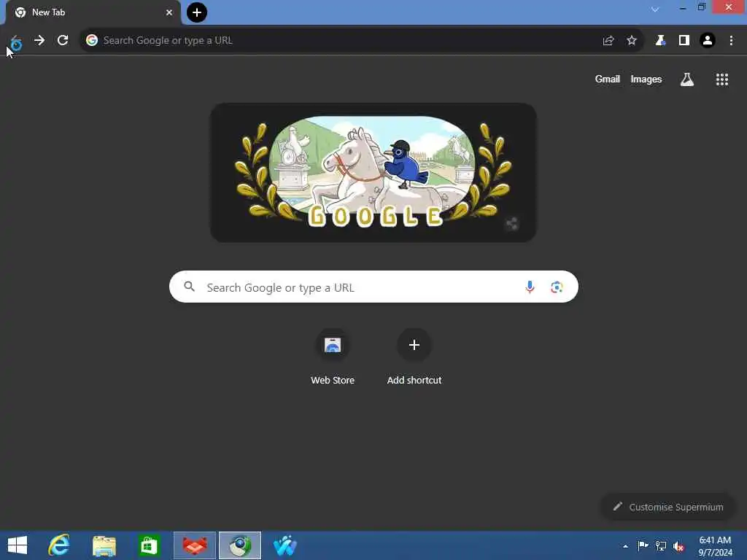Click the forward navigation arrow
The image size is (747, 560).
[39, 41]
